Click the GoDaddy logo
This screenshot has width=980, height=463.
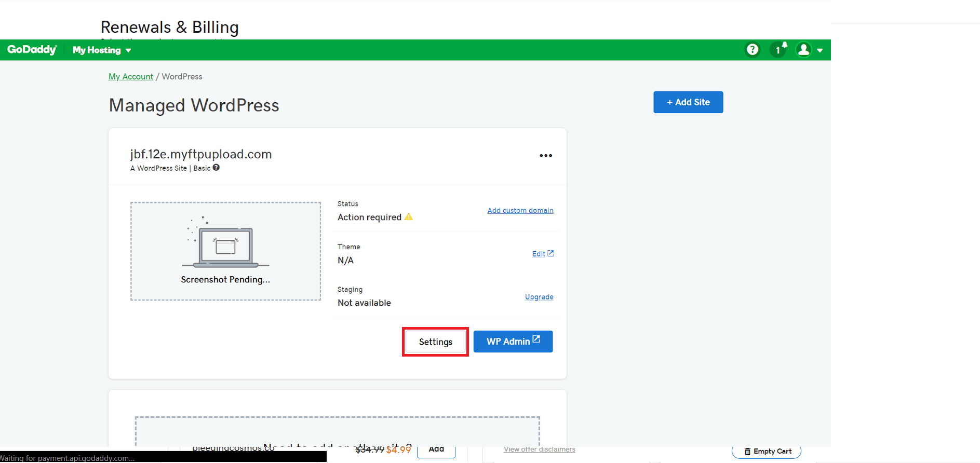tap(32, 50)
